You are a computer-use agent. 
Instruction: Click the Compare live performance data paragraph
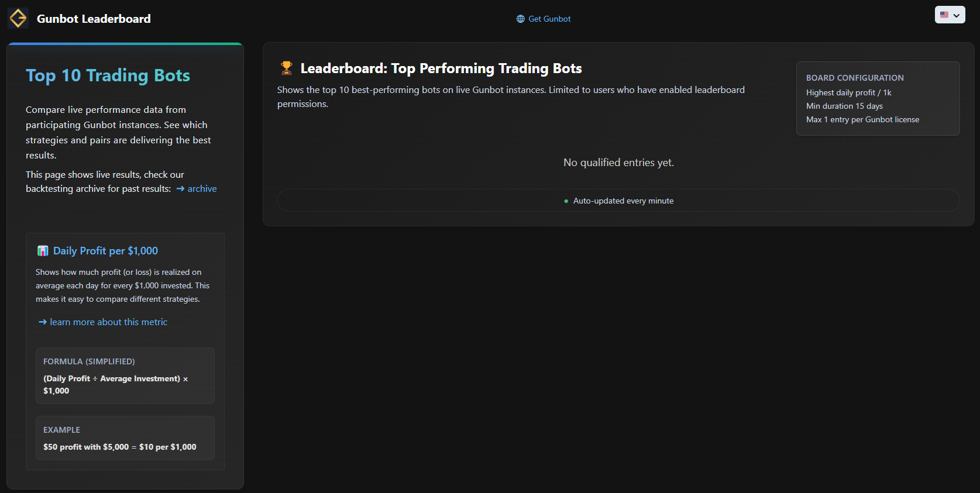click(118, 132)
